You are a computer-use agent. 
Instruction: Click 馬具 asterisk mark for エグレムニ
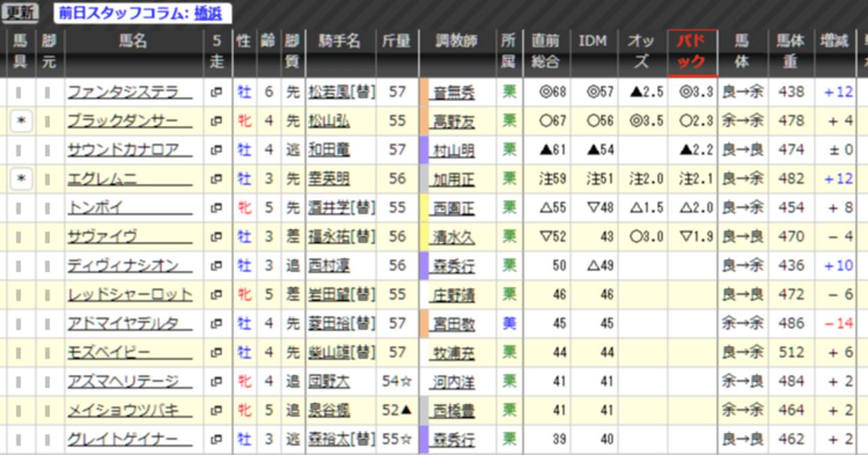[20, 178]
